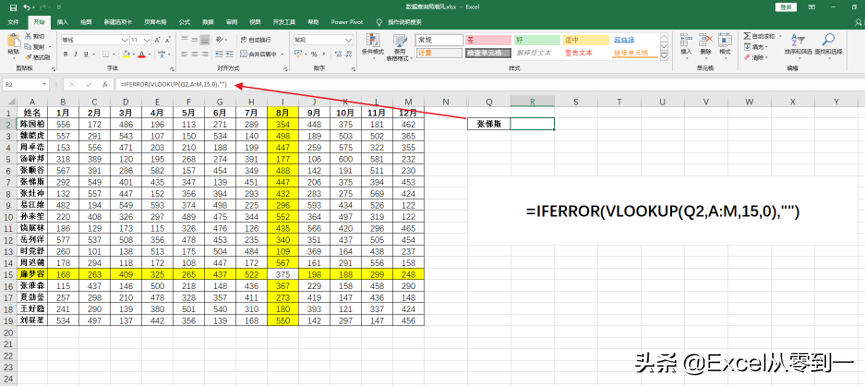Open Conditional Formatting
865x386 pixels.
(373, 46)
